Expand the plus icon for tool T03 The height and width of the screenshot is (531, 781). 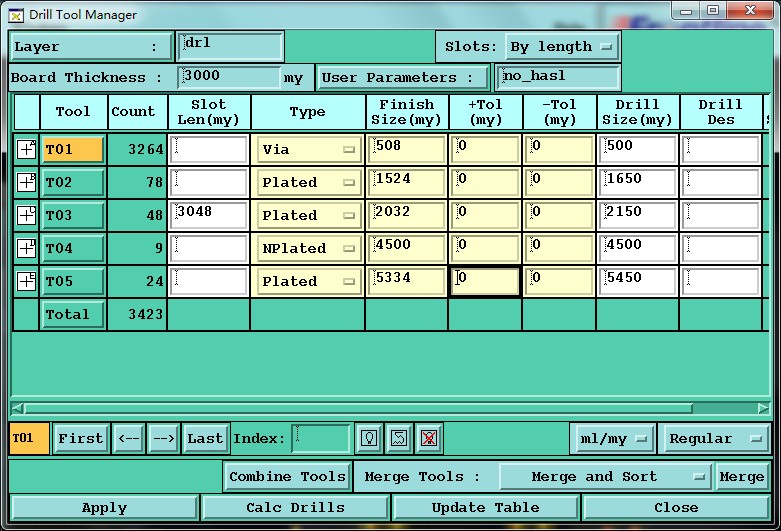point(26,215)
